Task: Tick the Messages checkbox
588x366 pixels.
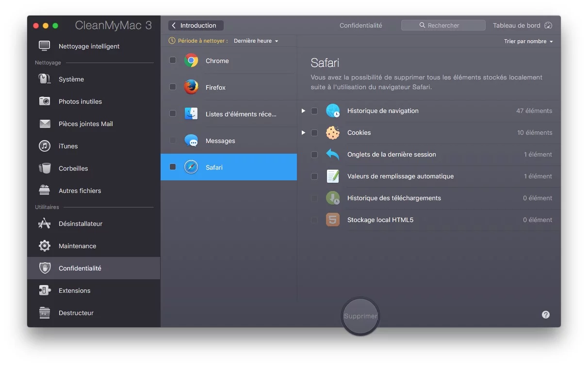Action: [173, 141]
